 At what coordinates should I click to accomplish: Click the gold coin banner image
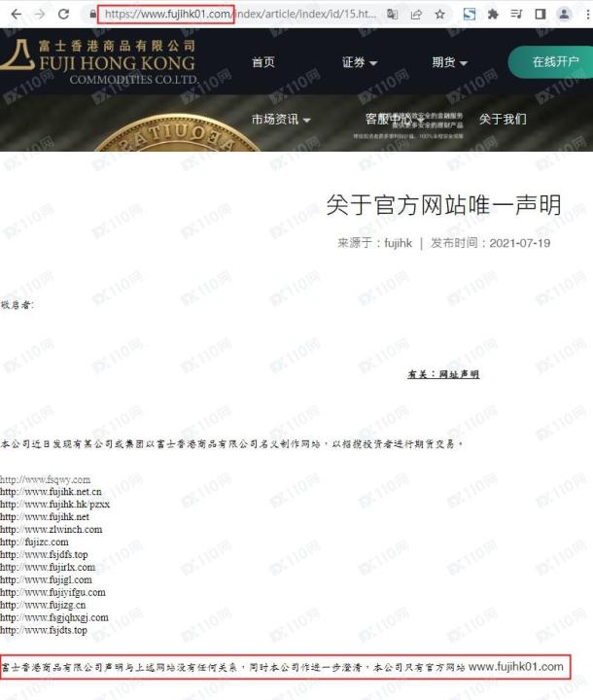176,133
